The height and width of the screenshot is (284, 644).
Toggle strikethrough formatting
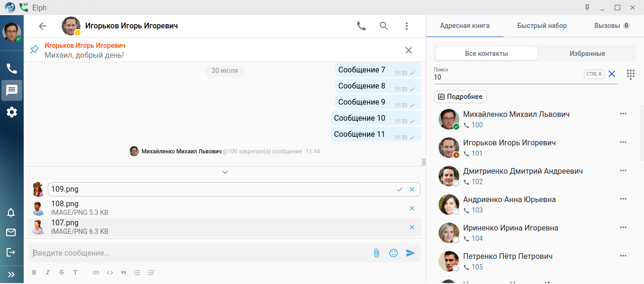pos(62,273)
